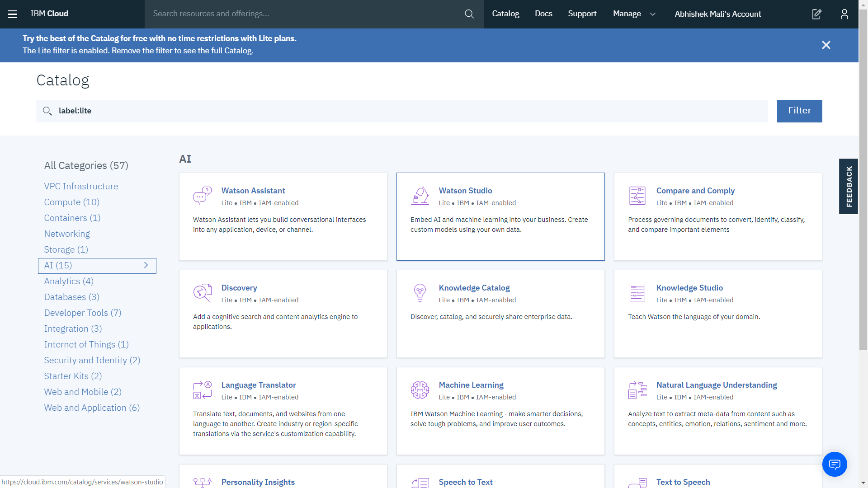Viewport: 868px width, 488px height.
Task: Select the Developer Tools (7) category
Action: tap(83, 313)
